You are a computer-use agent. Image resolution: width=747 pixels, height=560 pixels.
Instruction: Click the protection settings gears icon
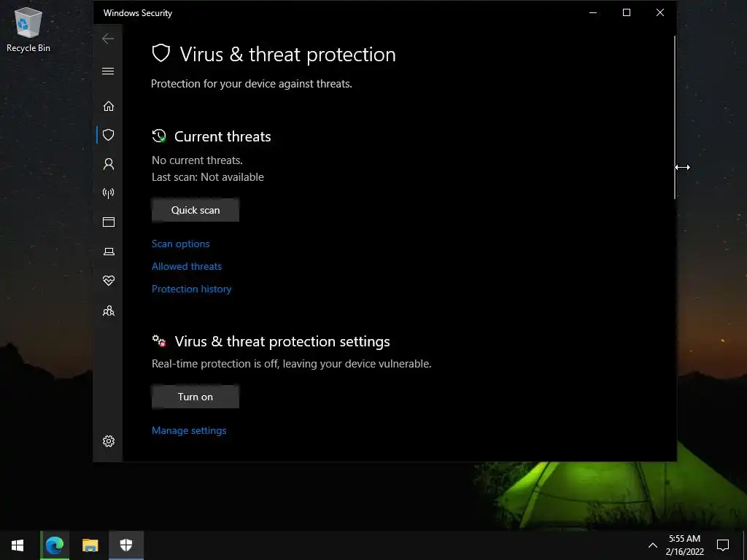[x=159, y=341]
